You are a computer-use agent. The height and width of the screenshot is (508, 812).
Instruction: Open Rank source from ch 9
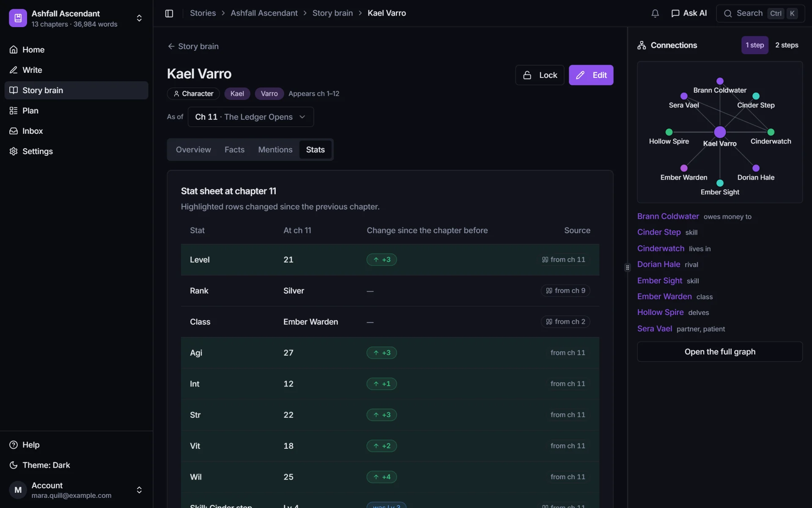click(x=565, y=290)
